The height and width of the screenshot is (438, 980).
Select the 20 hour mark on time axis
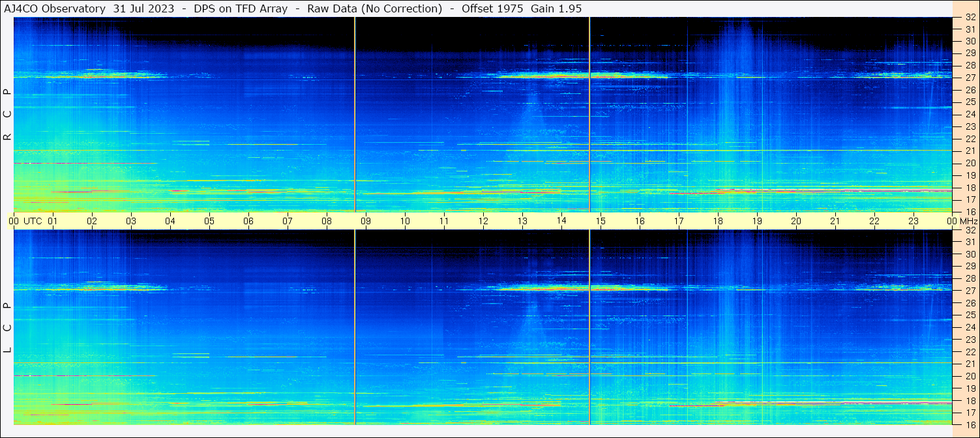796,221
